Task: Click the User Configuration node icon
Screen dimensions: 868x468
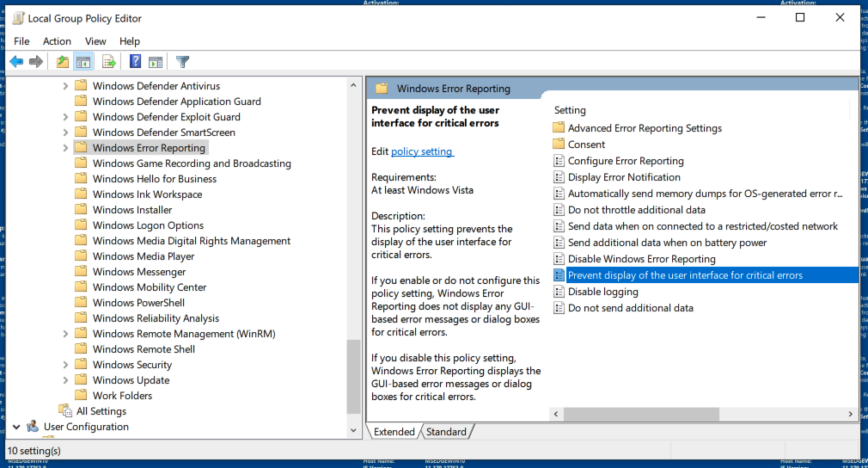Action: (x=33, y=427)
